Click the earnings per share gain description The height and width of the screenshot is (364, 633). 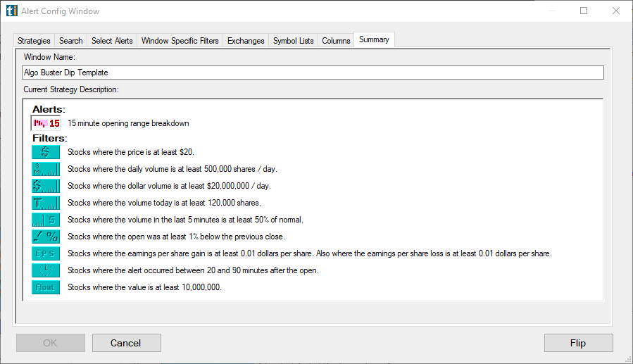click(309, 254)
